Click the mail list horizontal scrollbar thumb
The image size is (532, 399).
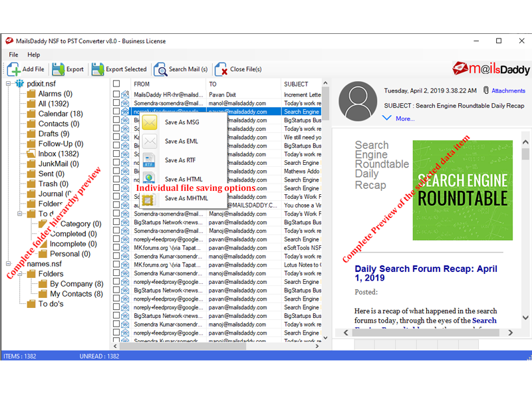pos(183,346)
